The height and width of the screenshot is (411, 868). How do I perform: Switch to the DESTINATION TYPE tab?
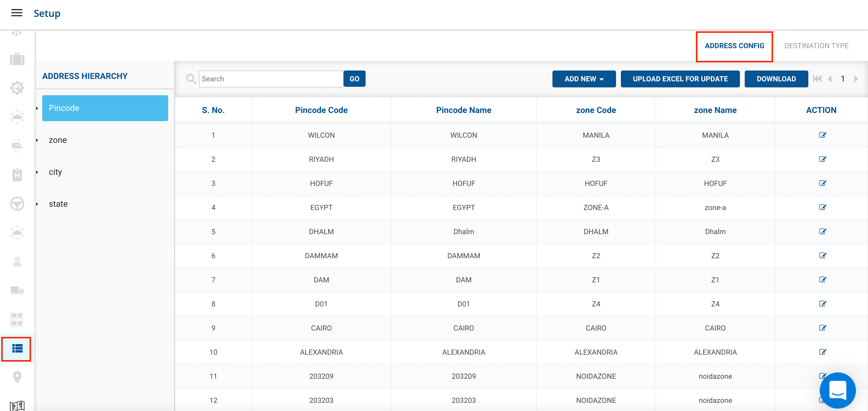[816, 46]
